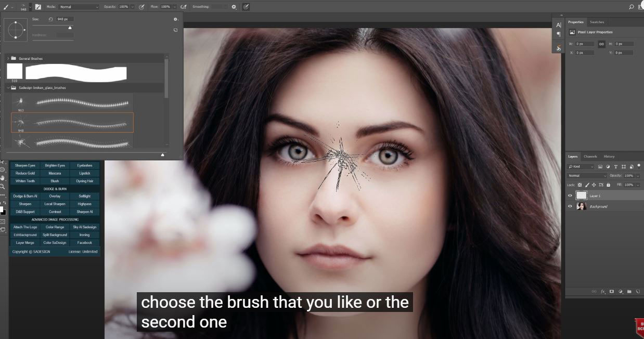This screenshot has height=339, width=644.
Task: Expand the General Brushes folder
Action: 8,59
